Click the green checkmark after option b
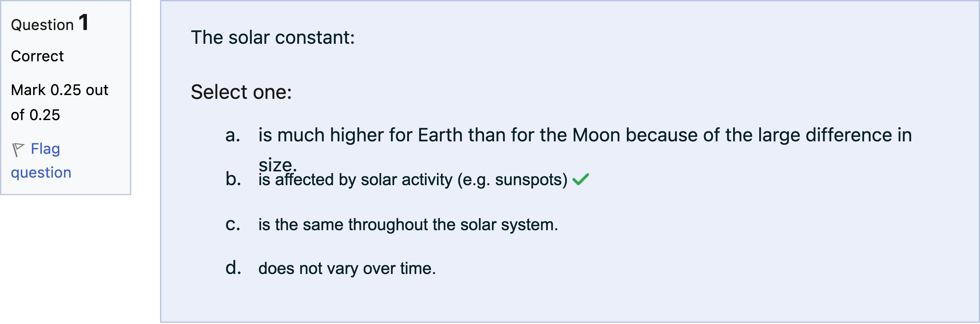 tap(581, 179)
